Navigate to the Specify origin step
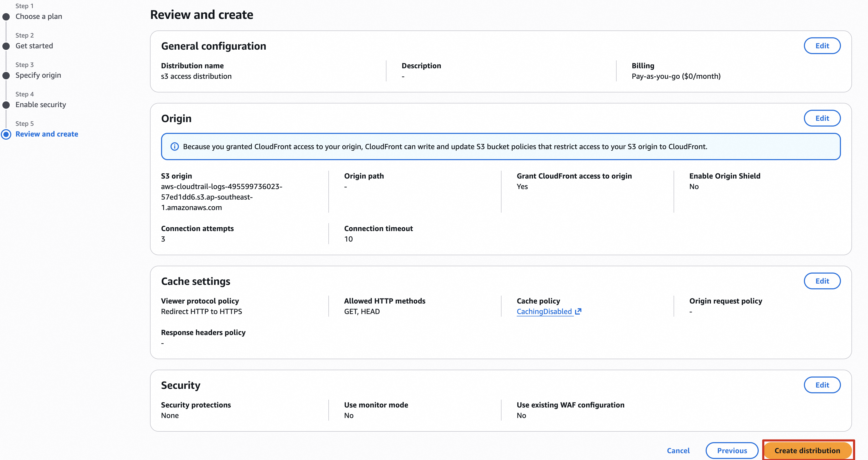 pyautogui.click(x=38, y=75)
